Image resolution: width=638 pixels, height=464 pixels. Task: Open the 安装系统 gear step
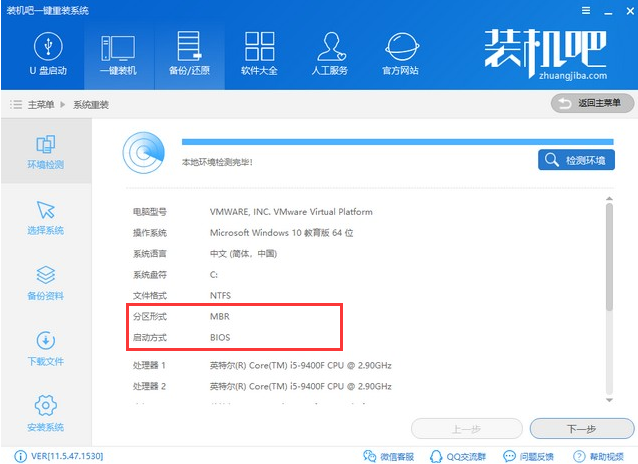click(x=45, y=413)
